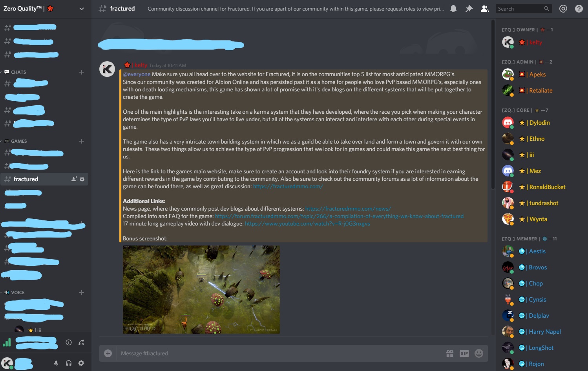Screen dimensions: 588x371
Task: Open the Fractured bonus screenshot thumbnail
Action: 201,289
